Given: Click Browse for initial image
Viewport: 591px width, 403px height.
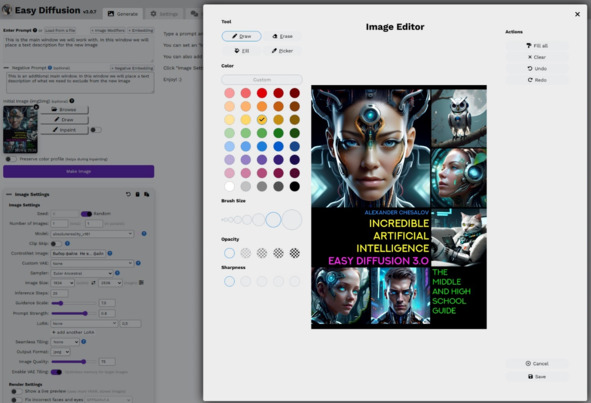Looking at the screenshot, I should pos(64,109).
